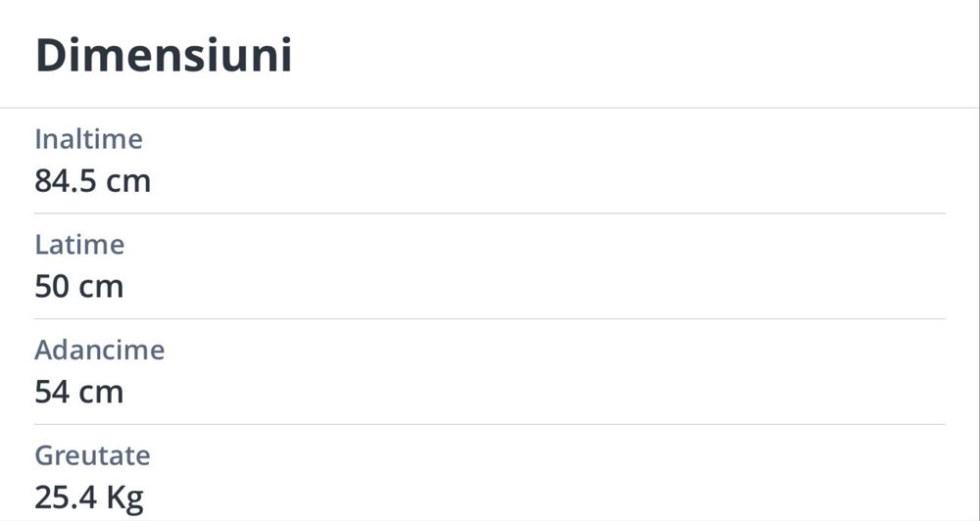Image resolution: width=980 pixels, height=521 pixels.
Task: Click the 25.4 weight number
Action: point(63,497)
